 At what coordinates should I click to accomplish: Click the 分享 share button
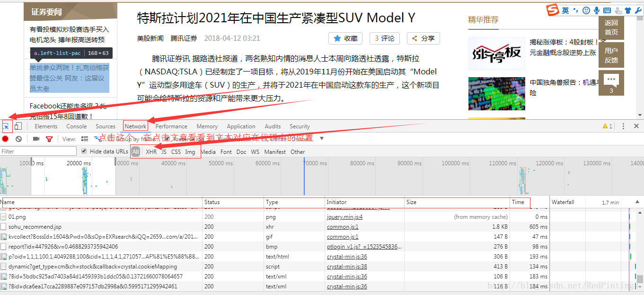pyautogui.click(x=423, y=38)
